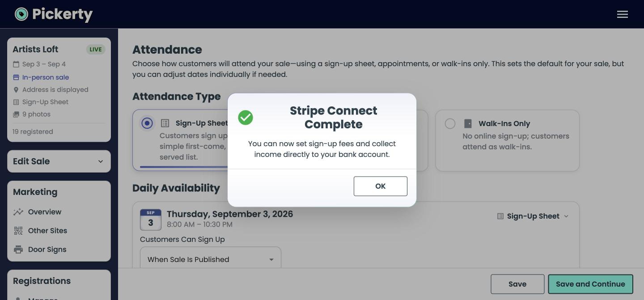
Task: Click the QR code icon beside Other Sites
Action: pos(18,231)
